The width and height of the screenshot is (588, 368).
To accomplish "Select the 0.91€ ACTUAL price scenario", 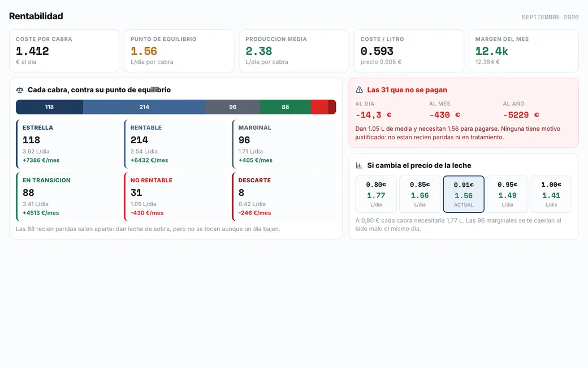I will (x=464, y=194).
